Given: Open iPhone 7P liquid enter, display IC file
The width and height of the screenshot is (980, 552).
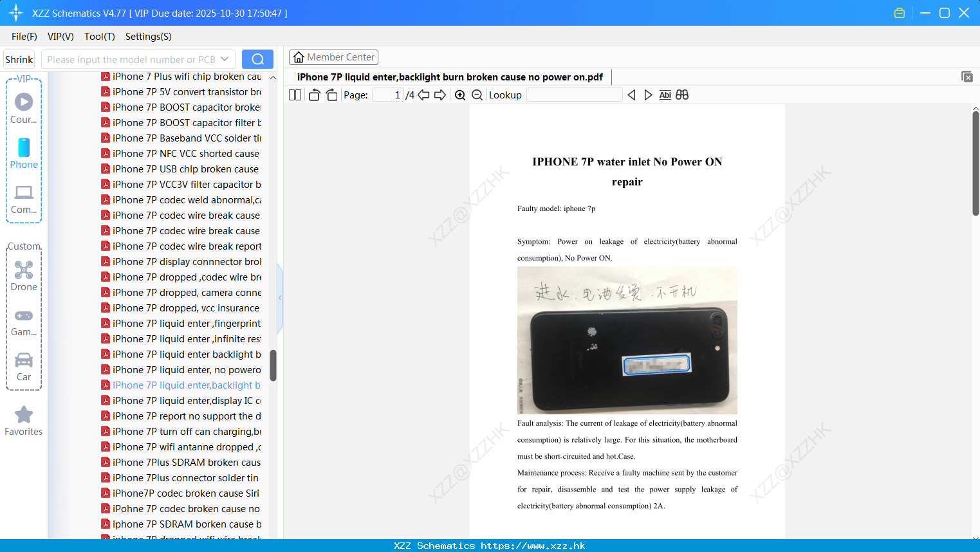Looking at the screenshot, I should coord(181,401).
